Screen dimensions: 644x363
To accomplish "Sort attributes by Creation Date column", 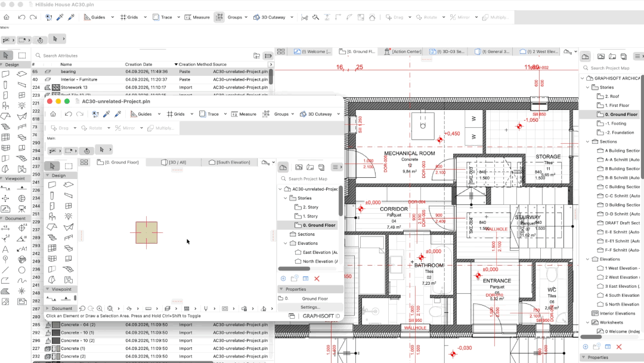I will [x=138, y=64].
